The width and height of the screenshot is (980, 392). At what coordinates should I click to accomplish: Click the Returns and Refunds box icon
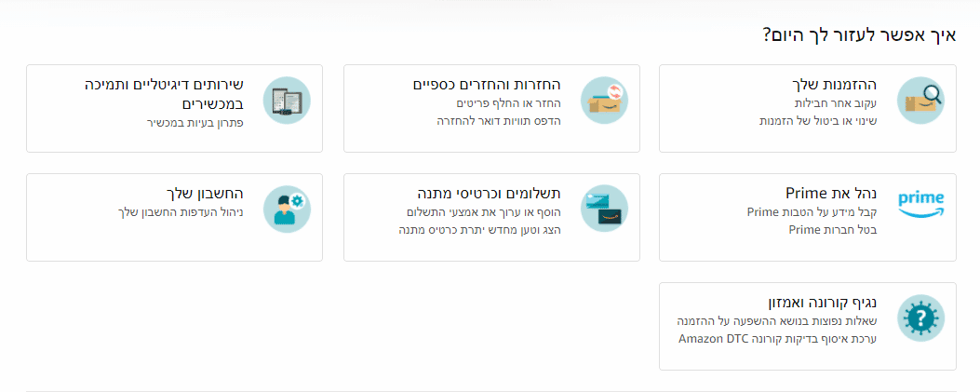[x=604, y=100]
